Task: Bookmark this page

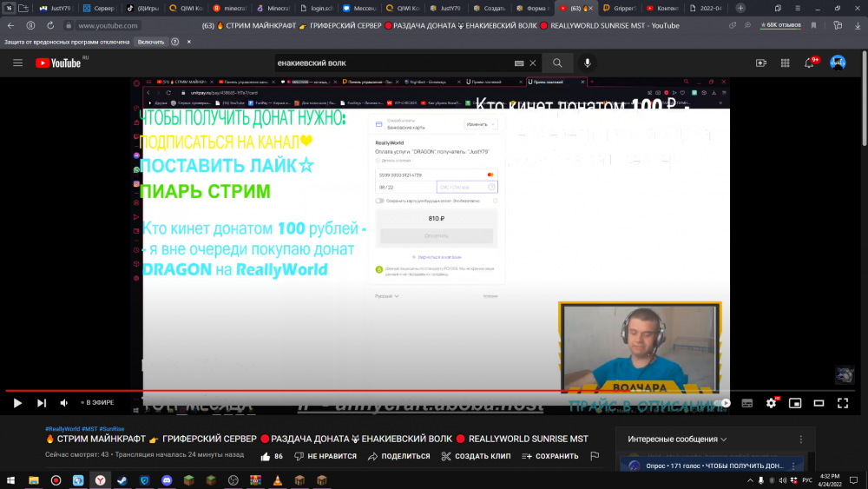Action: (x=814, y=25)
